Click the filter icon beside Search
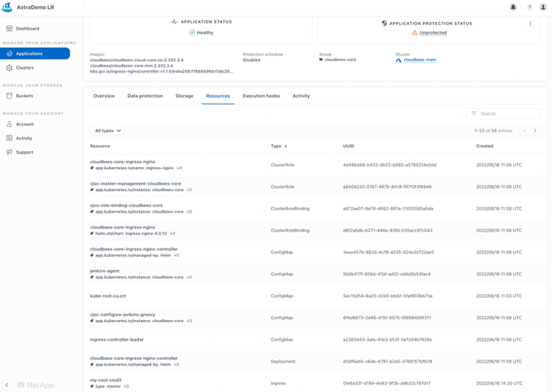552x392 pixels. (x=474, y=114)
